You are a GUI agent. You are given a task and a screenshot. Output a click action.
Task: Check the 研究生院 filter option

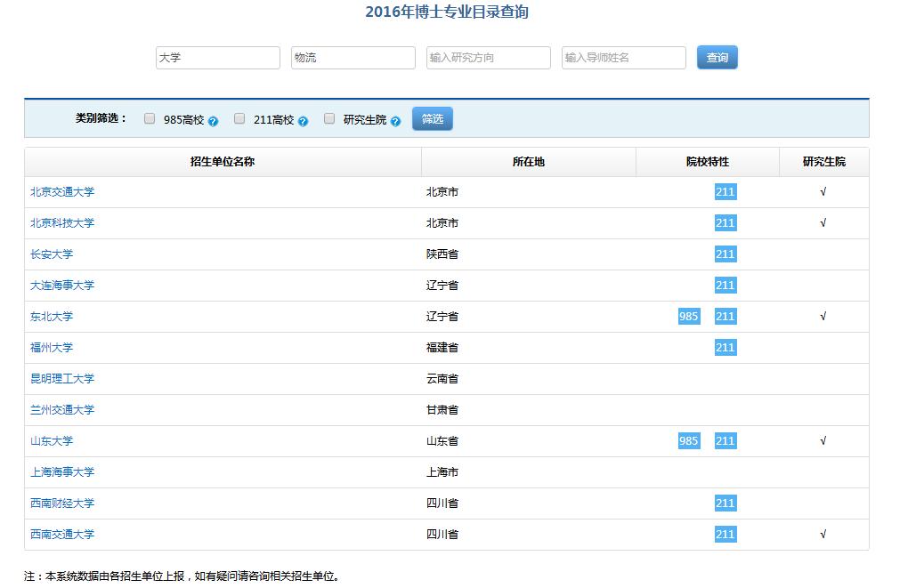329,117
